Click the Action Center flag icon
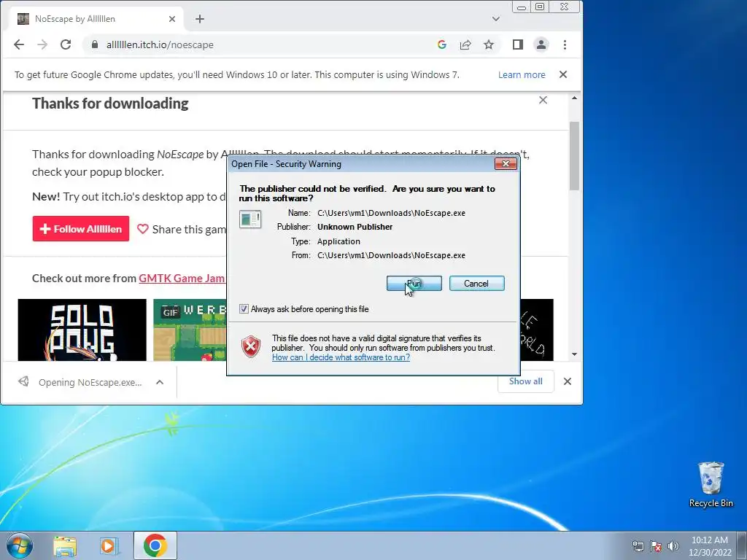Image resolution: width=747 pixels, height=560 pixels. pos(656,546)
